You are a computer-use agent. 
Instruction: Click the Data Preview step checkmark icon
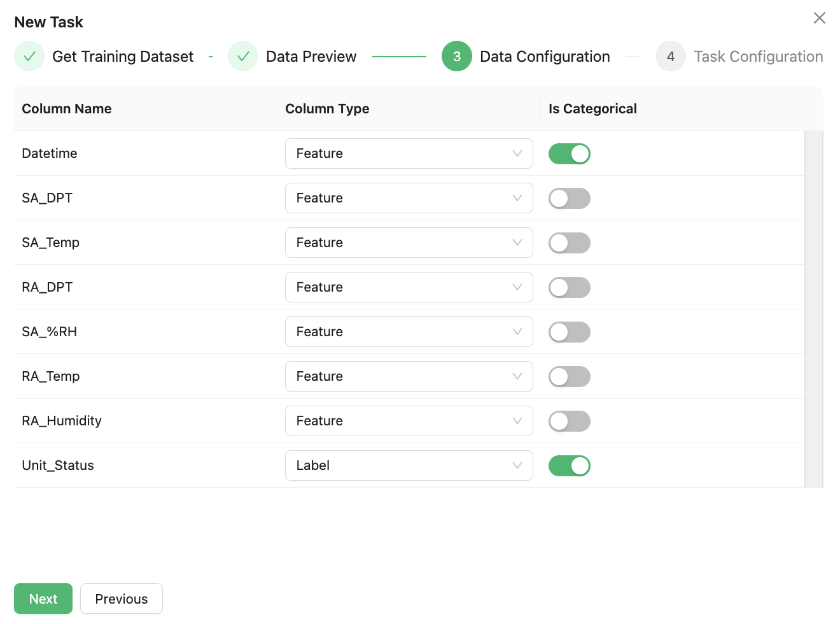pos(243,57)
